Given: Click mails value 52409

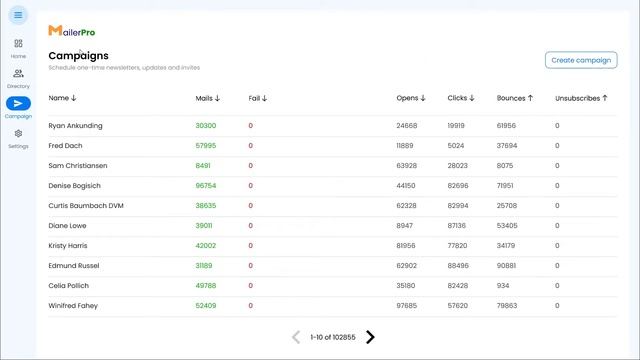Looking at the screenshot, I should coord(206,306).
